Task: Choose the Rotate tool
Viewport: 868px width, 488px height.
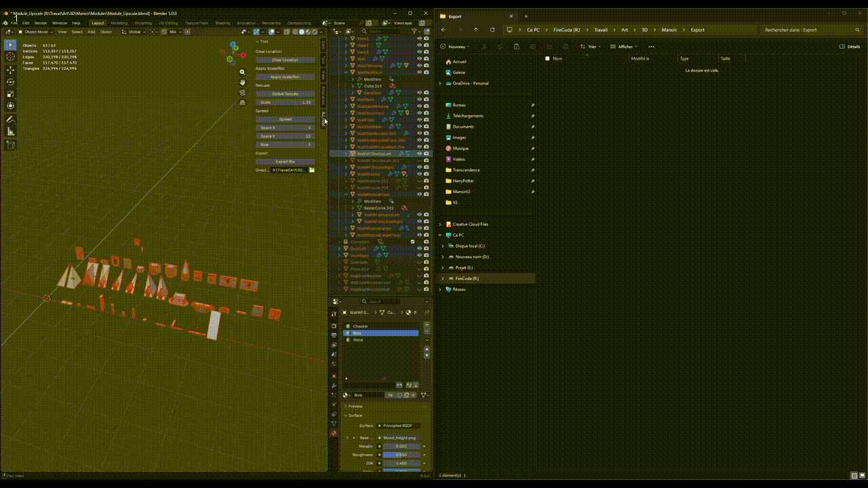Action: (10, 82)
